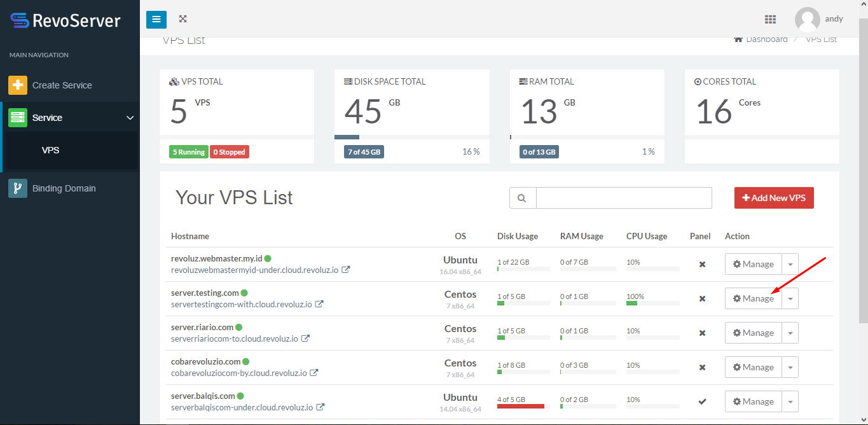Open Manage dropdown arrow for server.riario.com
868x425 pixels.
790,333
